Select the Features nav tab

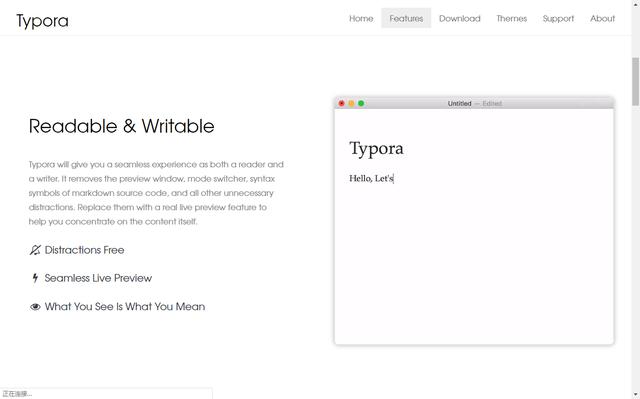coord(406,18)
